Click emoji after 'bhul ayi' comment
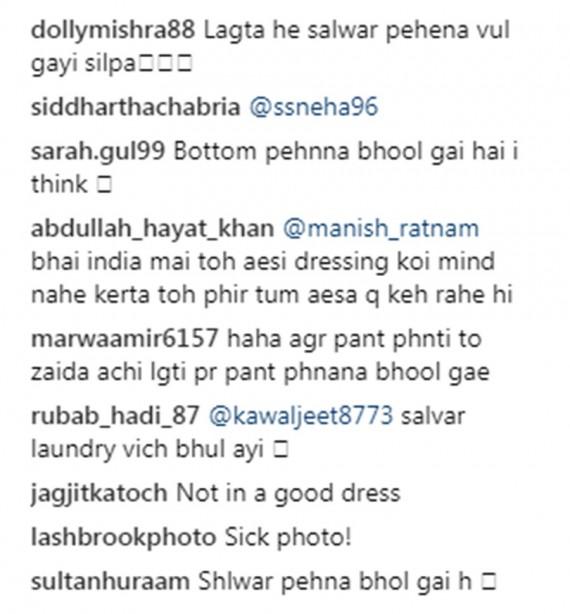570x614 pixels. click(x=281, y=450)
